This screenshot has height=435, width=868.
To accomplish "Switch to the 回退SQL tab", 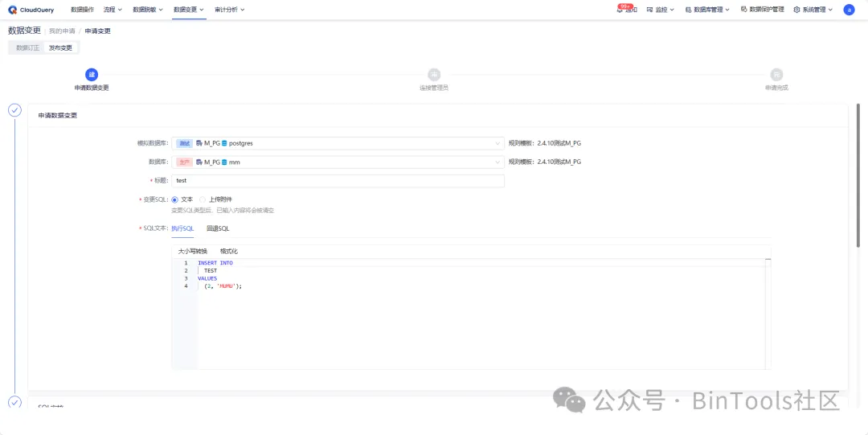I will point(218,228).
